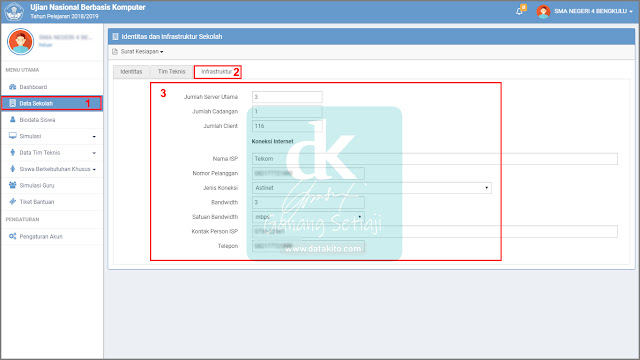Click the Nomor Pelanggan field
640x360 pixels.
308,173
